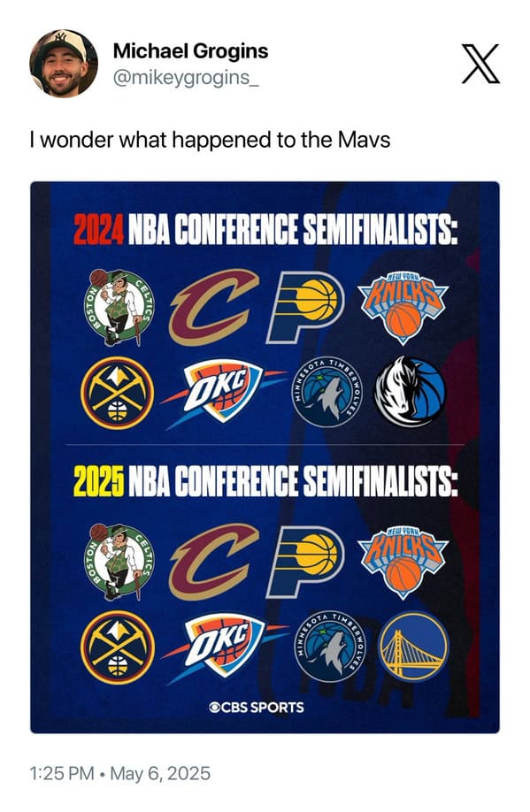Open Michael Grogins' profile picture
Image resolution: width=530 pixels, height=812 pixels.
(63, 63)
